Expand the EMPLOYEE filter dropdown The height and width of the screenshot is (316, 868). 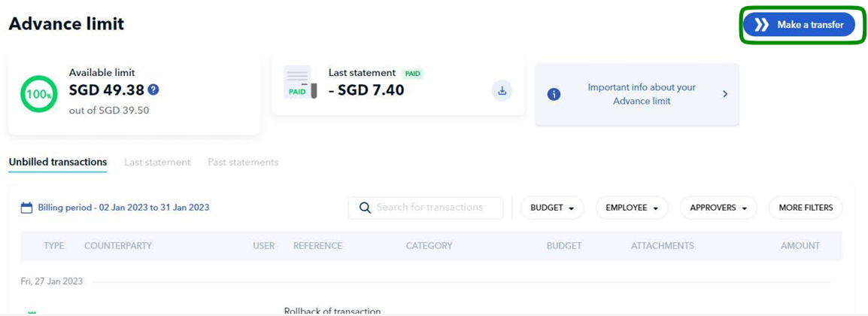[x=632, y=208]
